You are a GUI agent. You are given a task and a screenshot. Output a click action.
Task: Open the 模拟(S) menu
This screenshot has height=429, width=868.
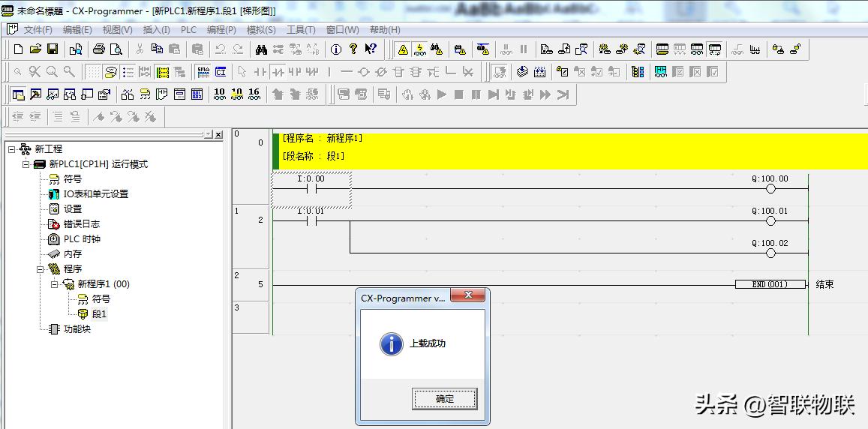point(261,30)
